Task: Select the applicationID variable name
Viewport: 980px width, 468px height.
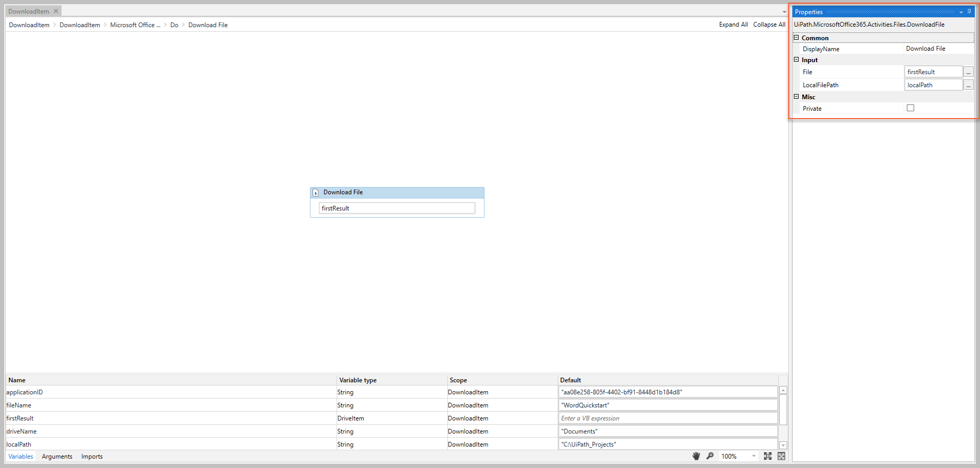Action: [25, 392]
